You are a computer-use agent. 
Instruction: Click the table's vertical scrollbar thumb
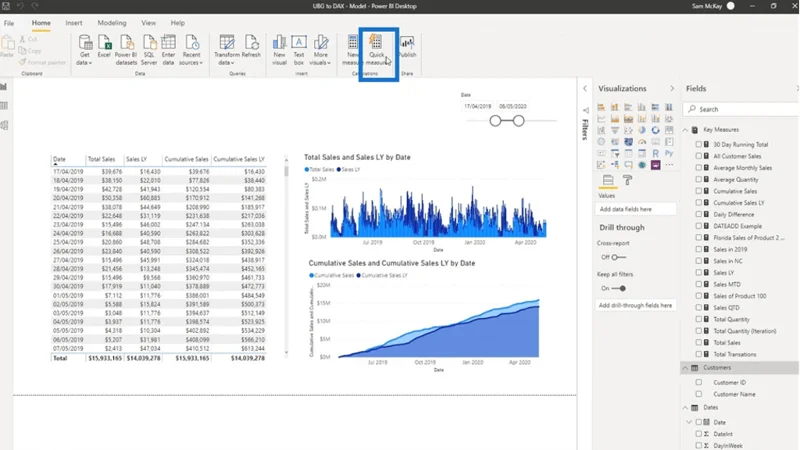286,170
